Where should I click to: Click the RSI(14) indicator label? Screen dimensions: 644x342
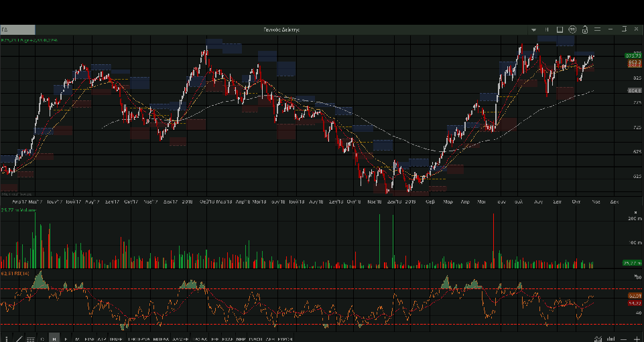15,274
